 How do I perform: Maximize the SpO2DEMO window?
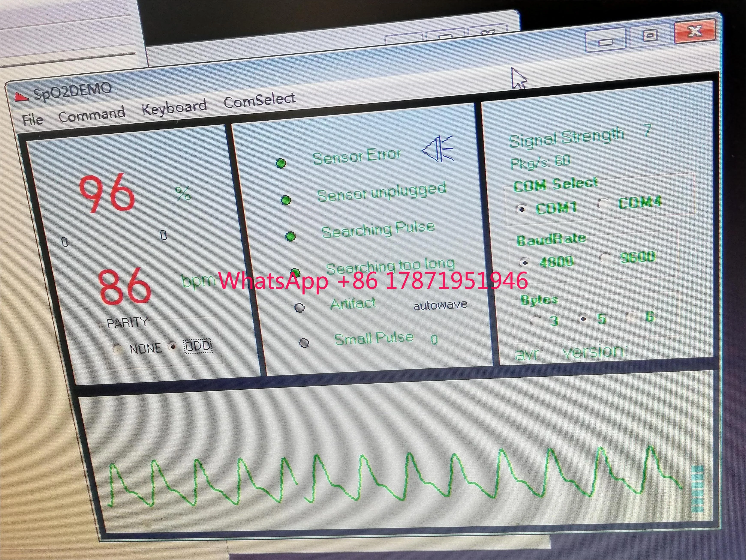[650, 35]
